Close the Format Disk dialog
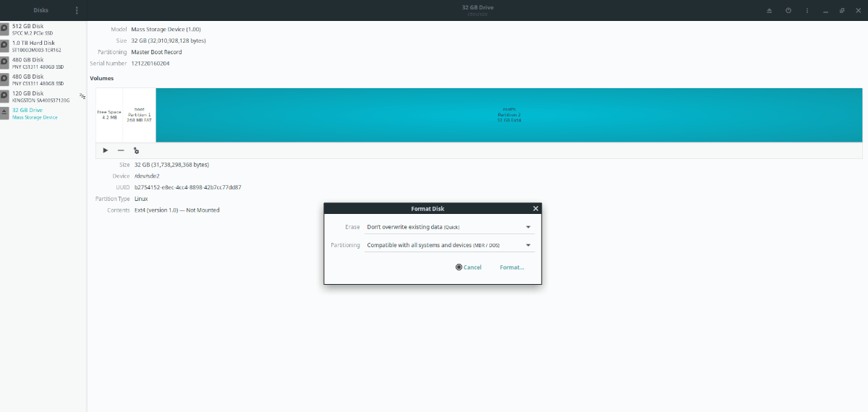868x412 pixels. tap(535, 208)
